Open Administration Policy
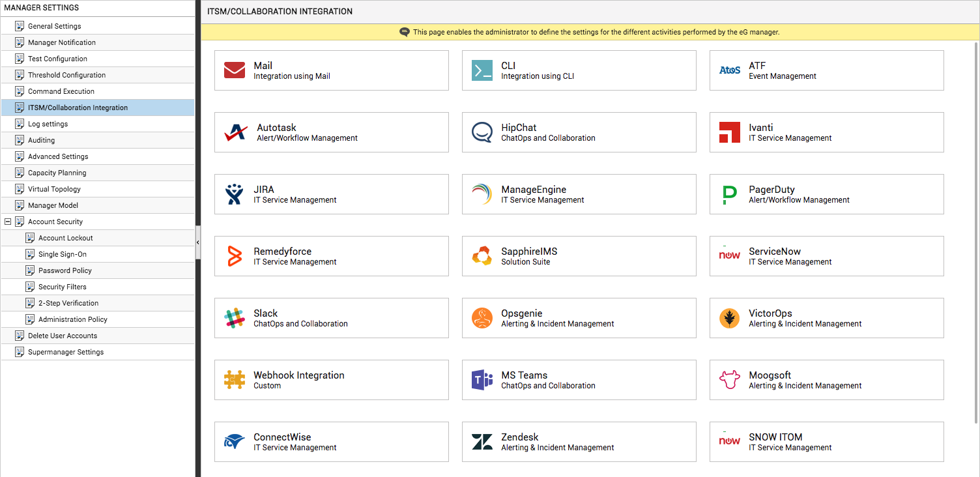980x477 pixels. (73, 319)
